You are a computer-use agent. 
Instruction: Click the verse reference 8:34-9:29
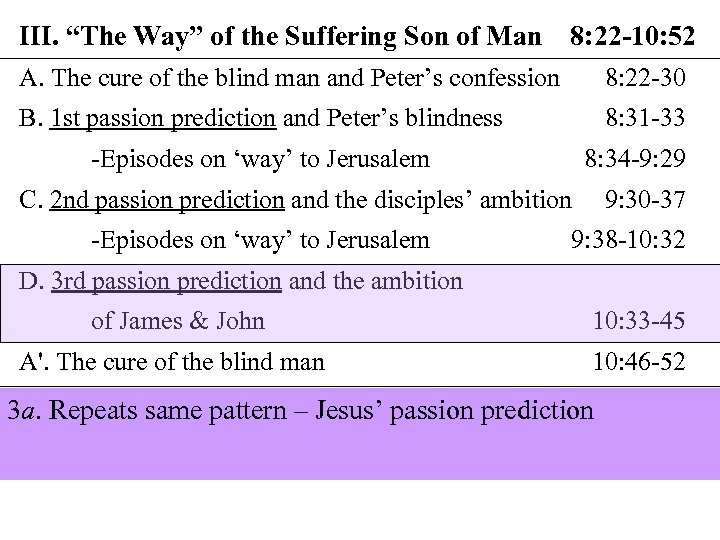tap(634, 158)
